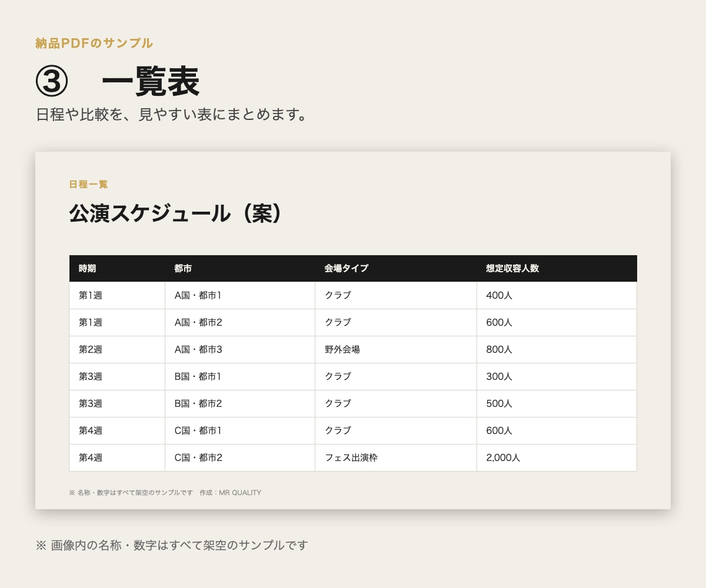Select the '第3週' cell in B国・都市2 row
The image size is (706, 588).
tap(117, 403)
